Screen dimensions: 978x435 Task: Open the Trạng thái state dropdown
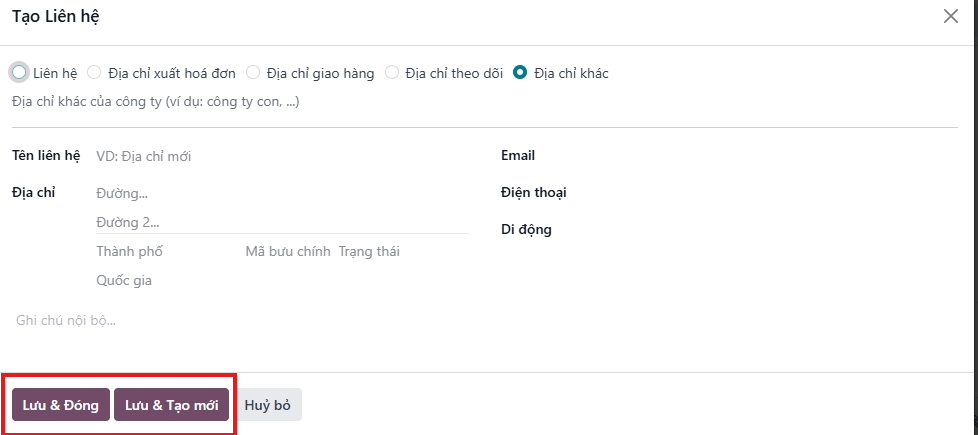403,252
